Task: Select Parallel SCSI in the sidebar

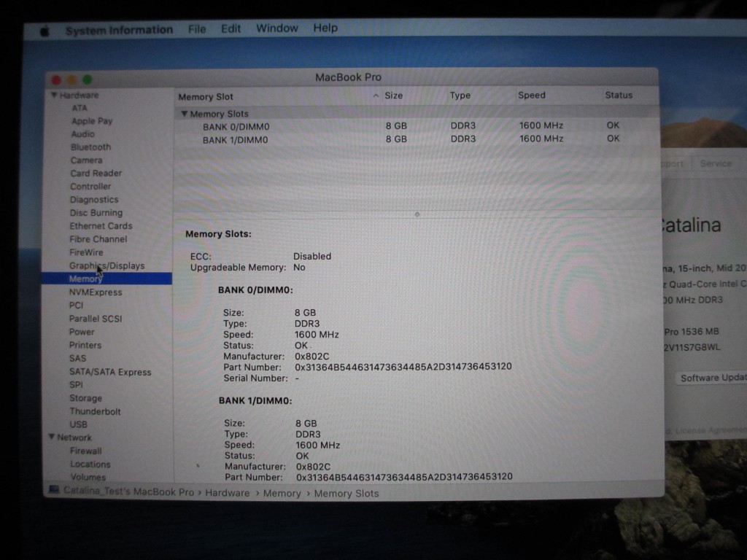Action: coord(96,319)
